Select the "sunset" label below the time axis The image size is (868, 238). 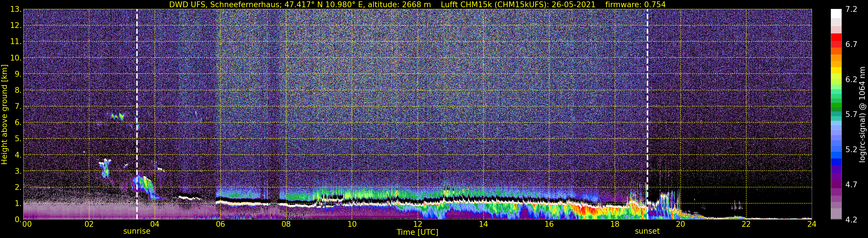[647, 231]
